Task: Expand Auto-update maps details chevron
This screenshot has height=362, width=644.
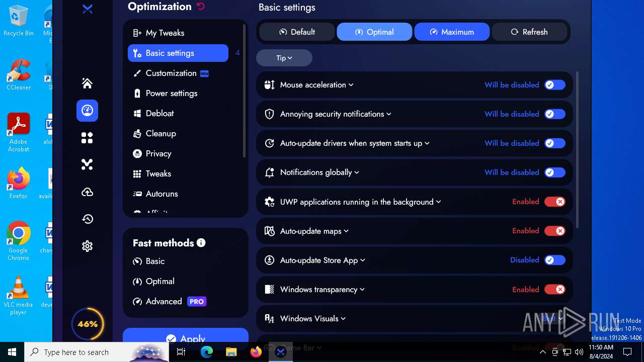Action: pos(346,231)
